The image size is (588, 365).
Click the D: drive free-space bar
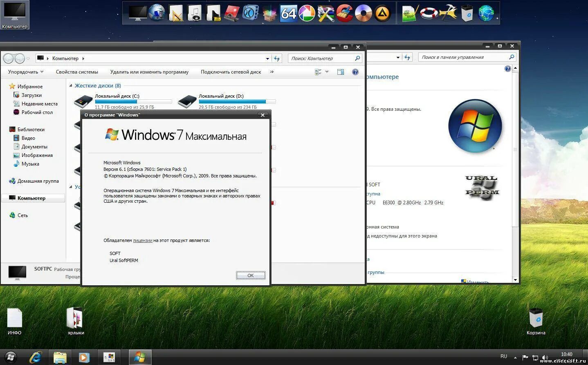pyautogui.click(x=237, y=101)
